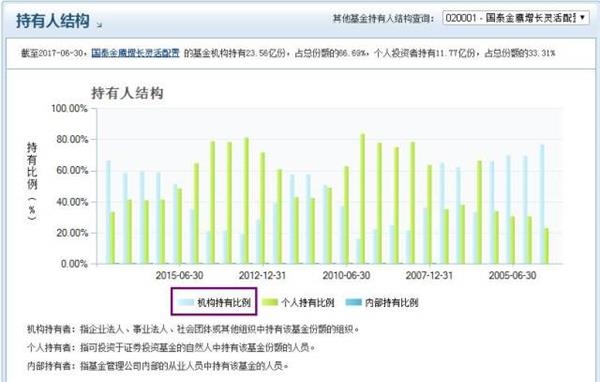Open the fund selector dropdown 020001

(x=515, y=18)
